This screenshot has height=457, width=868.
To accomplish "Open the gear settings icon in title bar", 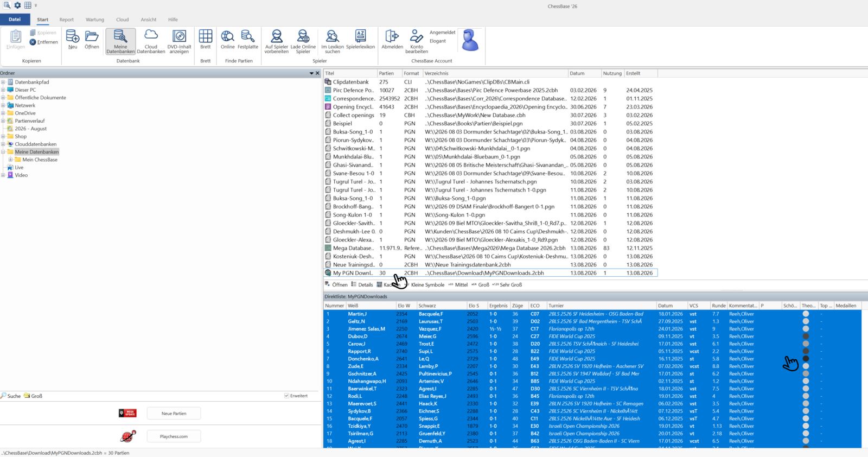I will click(17, 5).
